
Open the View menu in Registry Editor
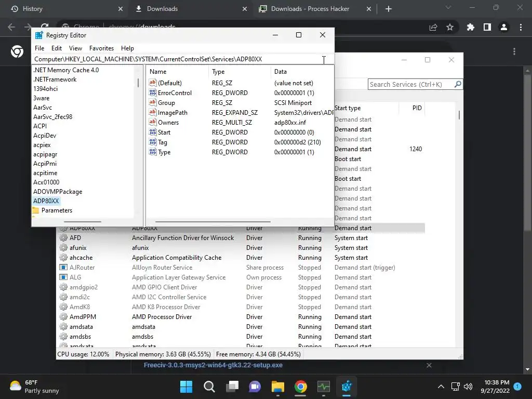point(75,48)
